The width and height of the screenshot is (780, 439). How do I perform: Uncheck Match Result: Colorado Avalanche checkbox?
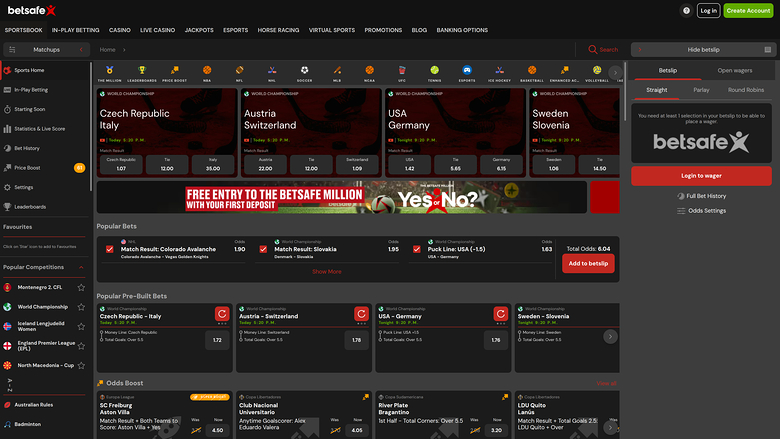109,249
